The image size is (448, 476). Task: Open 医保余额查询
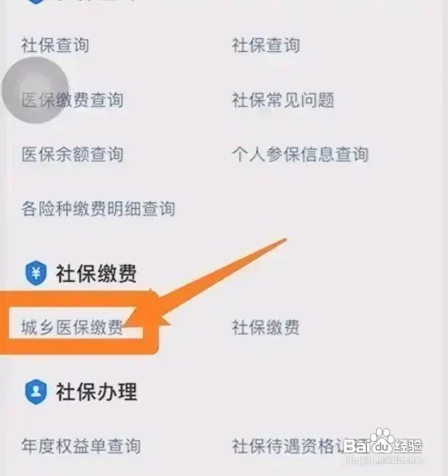[72, 154]
